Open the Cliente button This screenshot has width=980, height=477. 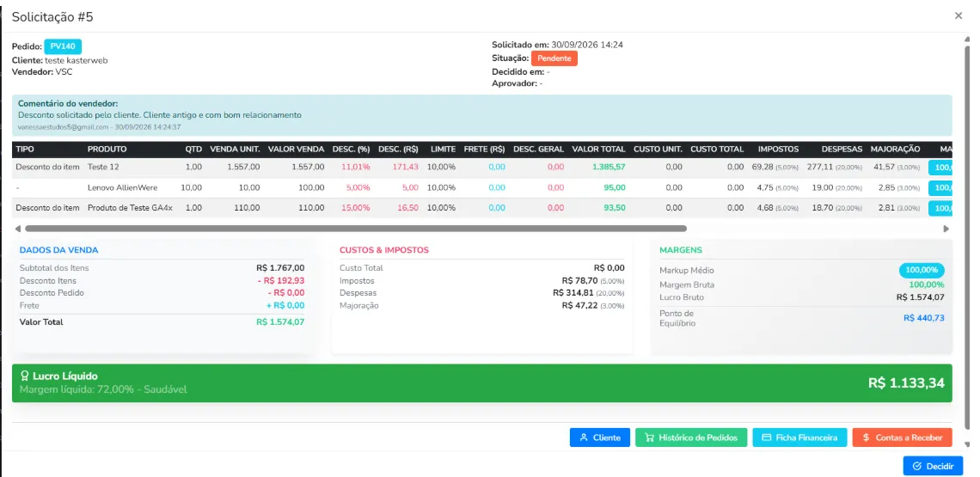pos(599,437)
